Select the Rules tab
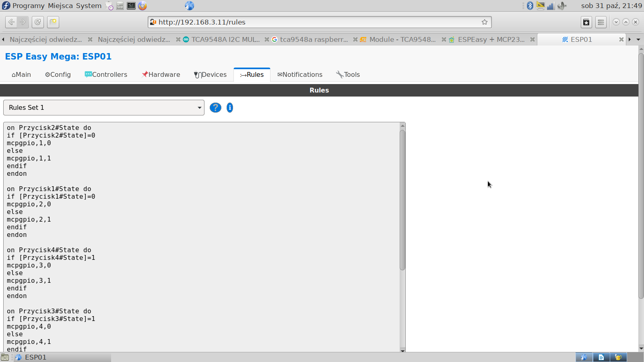The width and height of the screenshot is (644, 362). (x=252, y=74)
